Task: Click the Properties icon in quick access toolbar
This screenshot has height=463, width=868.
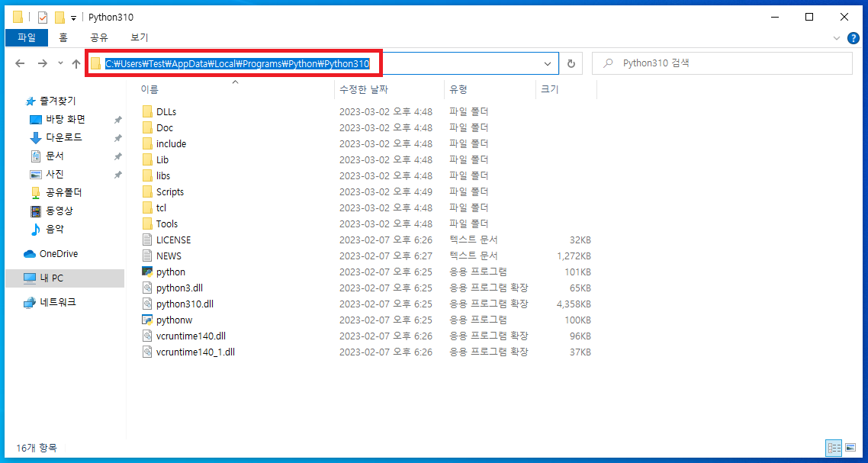Action: point(42,16)
